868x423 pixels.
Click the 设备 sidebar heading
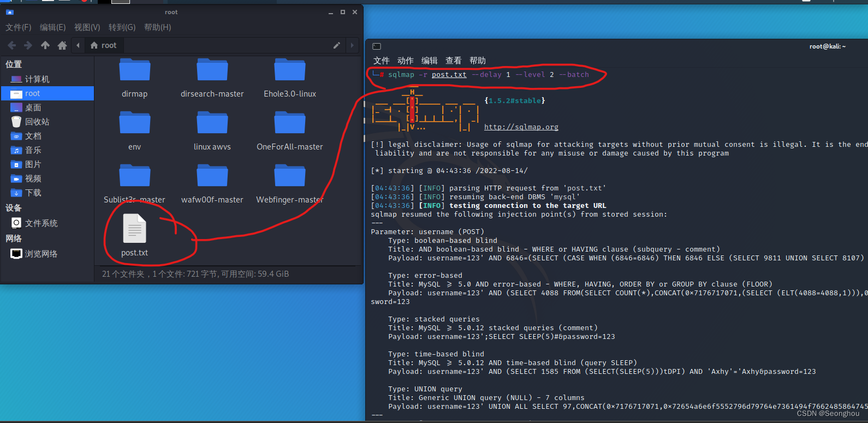(x=14, y=208)
